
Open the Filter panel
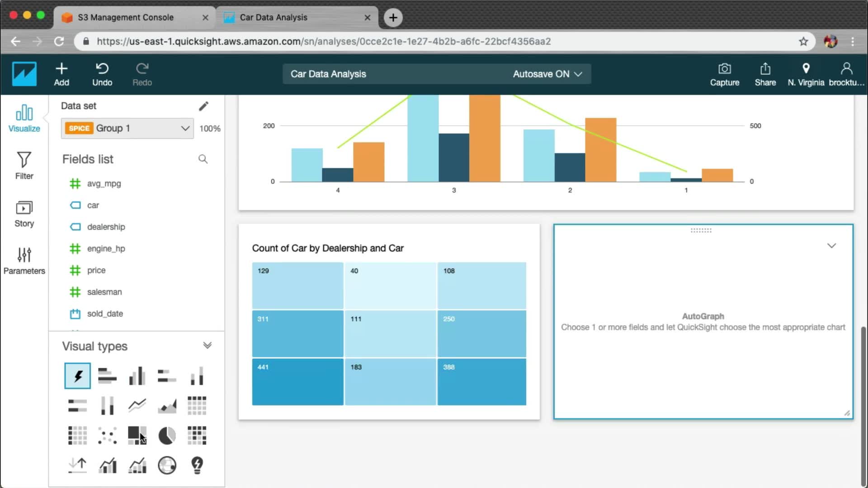tap(24, 166)
